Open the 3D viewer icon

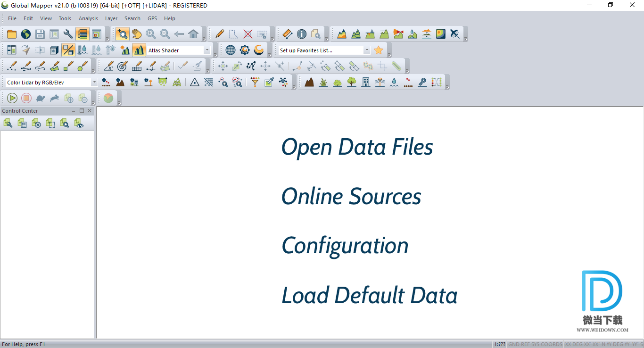pos(54,50)
